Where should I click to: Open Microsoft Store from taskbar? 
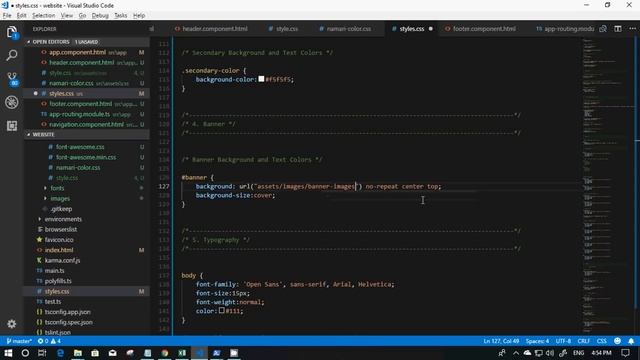click(x=95, y=353)
